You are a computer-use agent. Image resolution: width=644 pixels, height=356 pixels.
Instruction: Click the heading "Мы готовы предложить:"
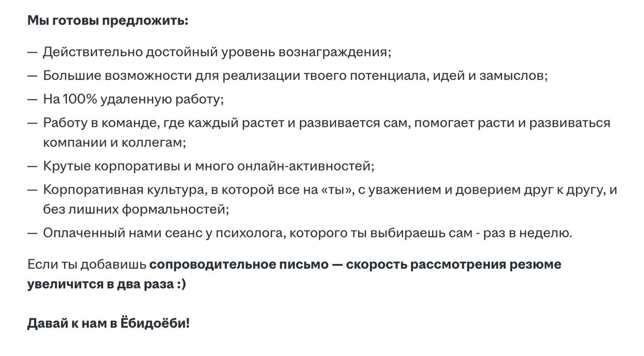[x=108, y=21]
